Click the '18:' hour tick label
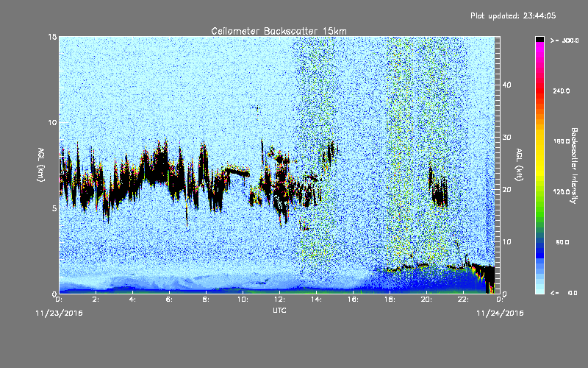The image size is (588, 368). point(390,300)
